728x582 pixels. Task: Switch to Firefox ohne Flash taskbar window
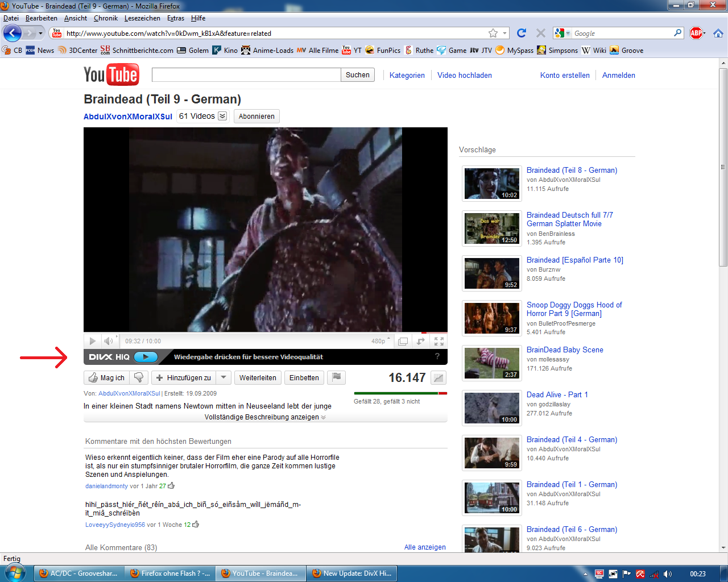coord(169,573)
